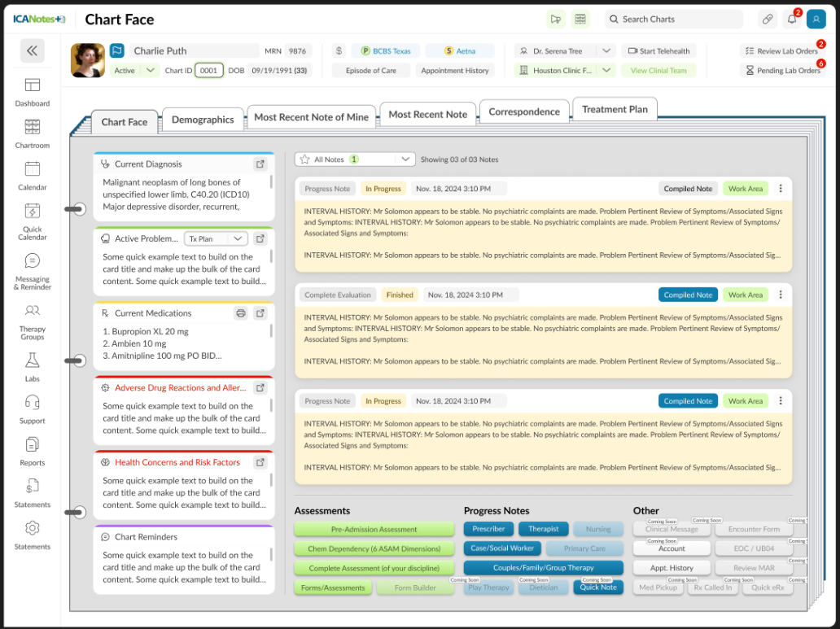840x629 pixels.
Task: Create a Prescriber progress note
Action: 488,529
